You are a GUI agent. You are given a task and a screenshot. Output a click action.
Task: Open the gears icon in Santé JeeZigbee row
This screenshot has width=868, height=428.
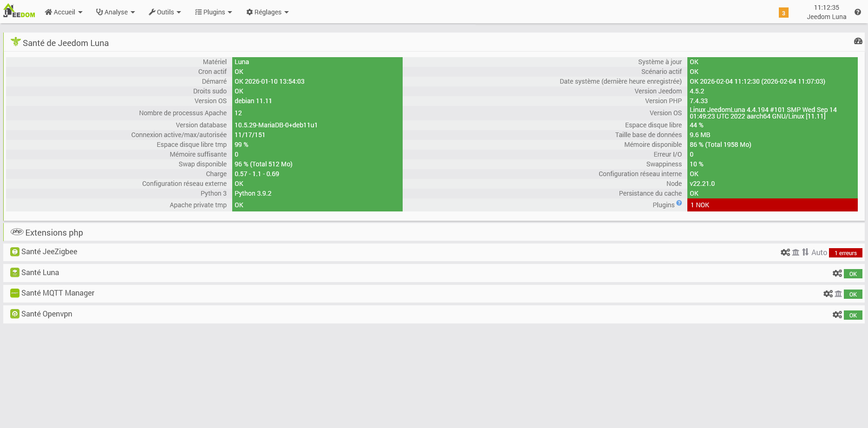coord(785,252)
